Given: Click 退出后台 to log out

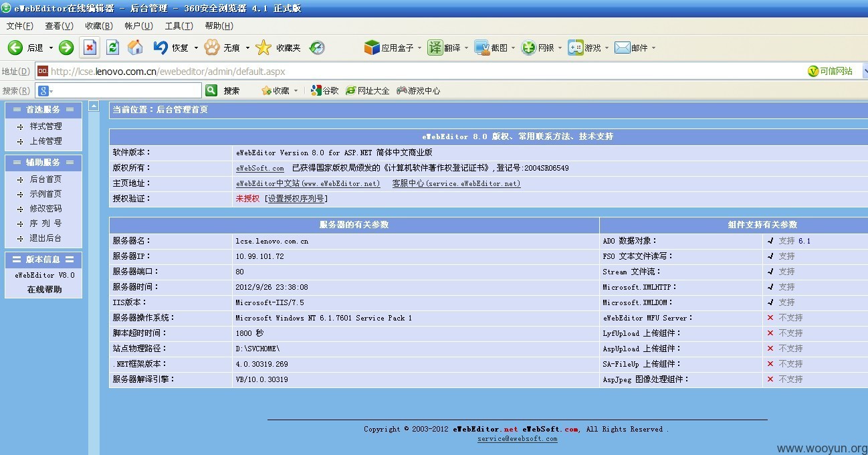Looking at the screenshot, I should click(45, 238).
